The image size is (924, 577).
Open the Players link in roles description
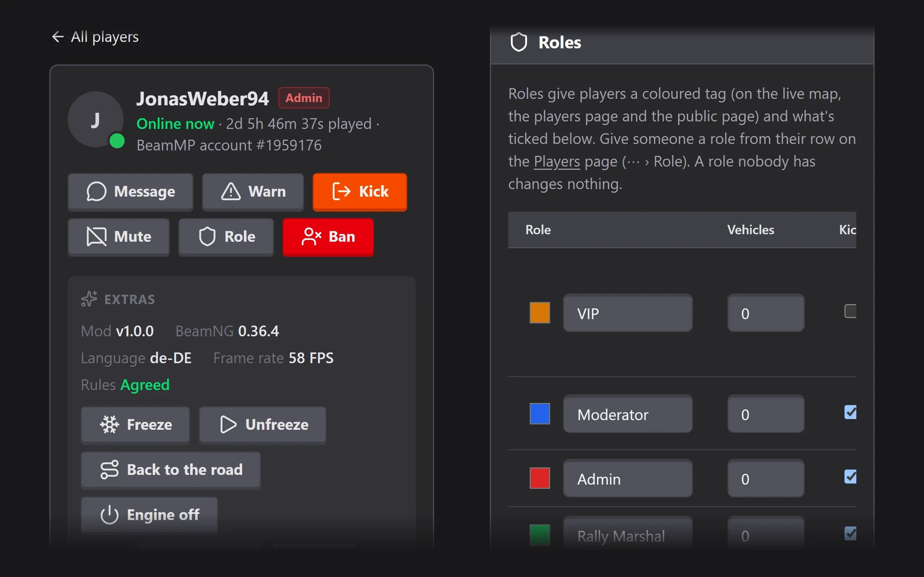557,162
